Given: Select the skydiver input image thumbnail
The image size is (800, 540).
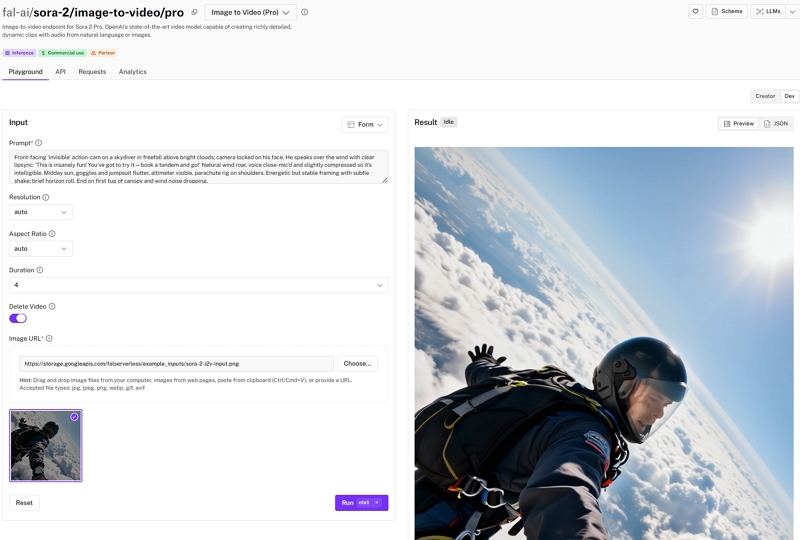Looking at the screenshot, I should pos(45,446).
